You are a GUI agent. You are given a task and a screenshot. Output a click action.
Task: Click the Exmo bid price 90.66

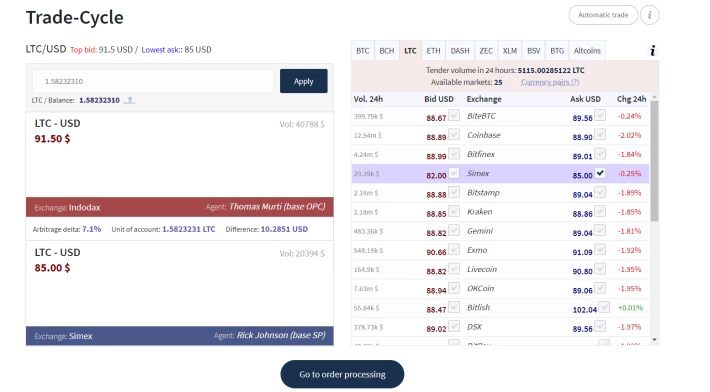(436, 252)
